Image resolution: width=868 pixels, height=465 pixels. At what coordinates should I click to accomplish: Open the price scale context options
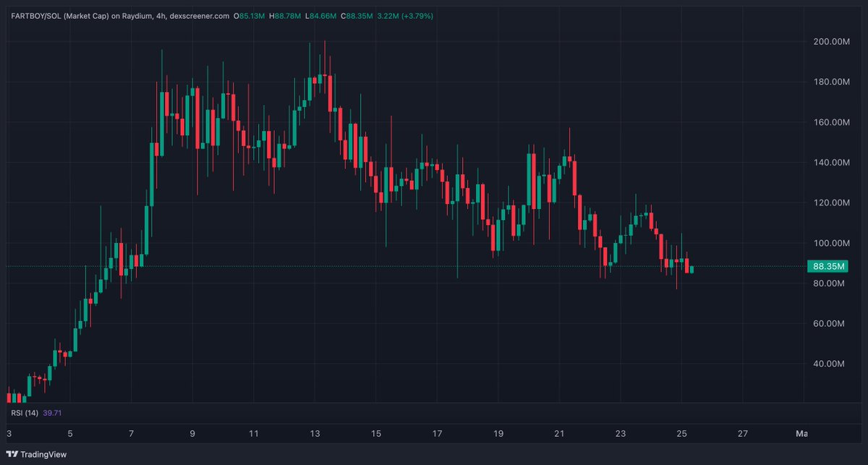click(832, 217)
